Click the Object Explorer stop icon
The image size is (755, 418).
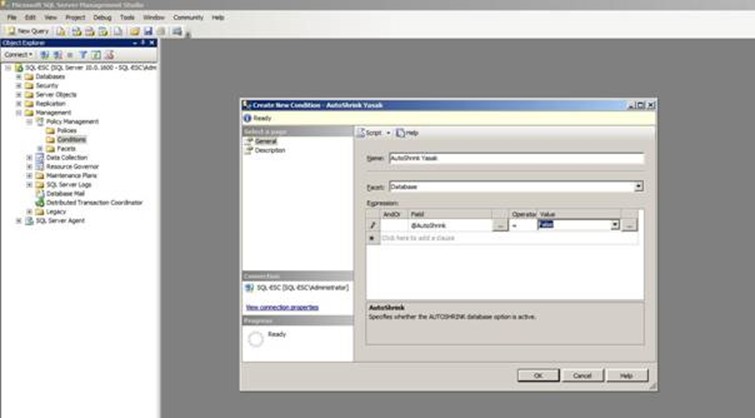pyautogui.click(x=70, y=55)
